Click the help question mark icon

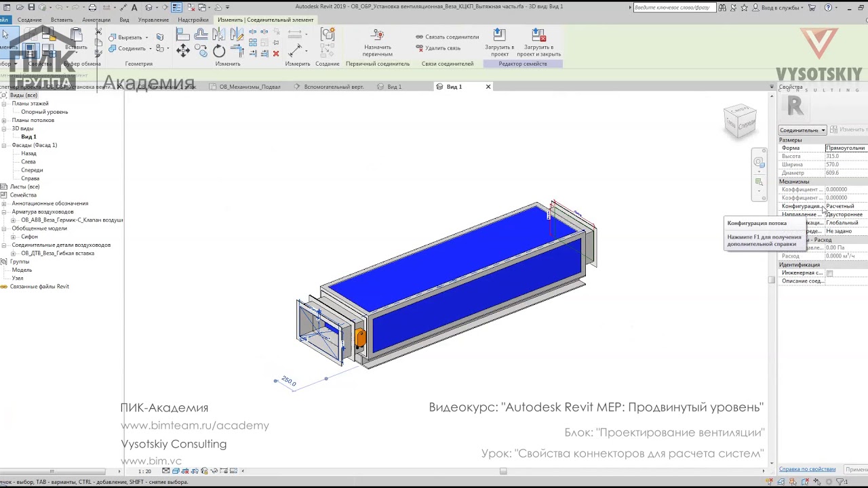(828, 7)
